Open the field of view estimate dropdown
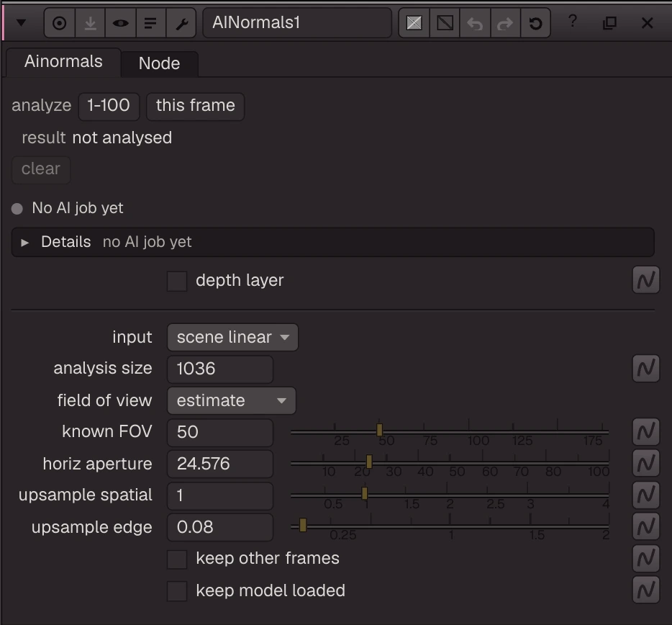Screen dimensions: 672x625 232,400
